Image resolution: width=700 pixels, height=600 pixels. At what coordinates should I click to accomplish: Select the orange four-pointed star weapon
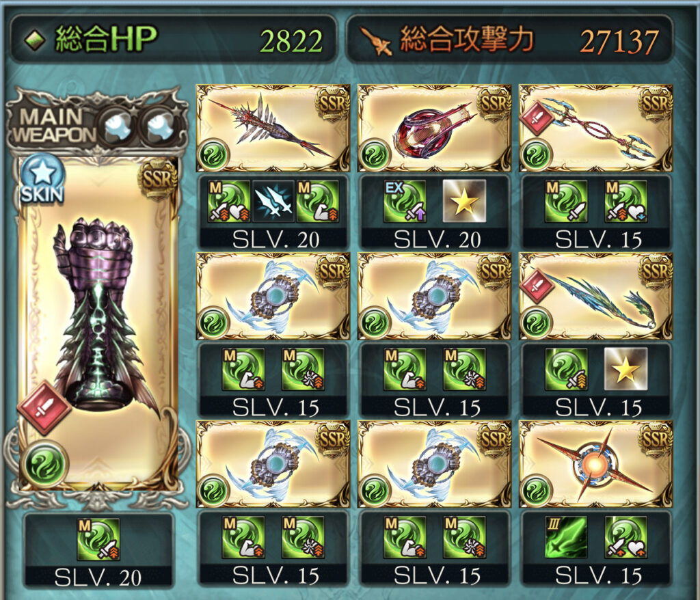(x=595, y=463)
